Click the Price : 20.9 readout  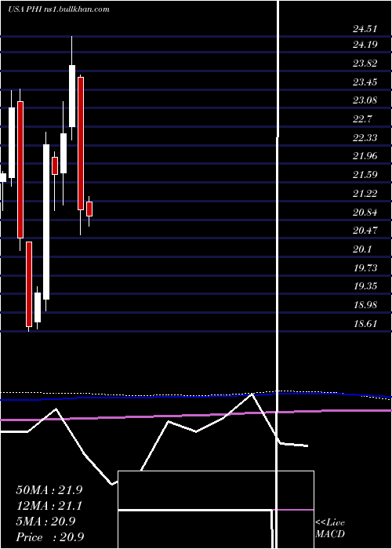49,537
